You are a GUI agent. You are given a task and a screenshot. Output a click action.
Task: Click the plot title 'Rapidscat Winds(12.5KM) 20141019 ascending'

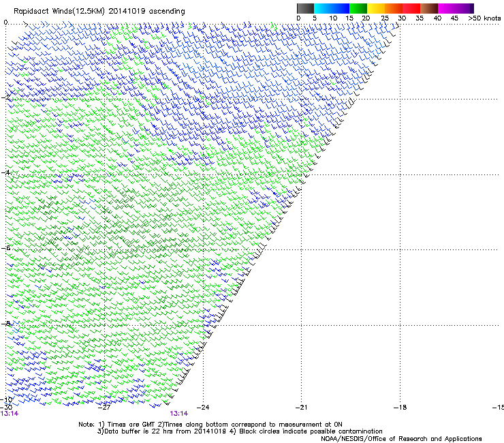tap(99, 12)
